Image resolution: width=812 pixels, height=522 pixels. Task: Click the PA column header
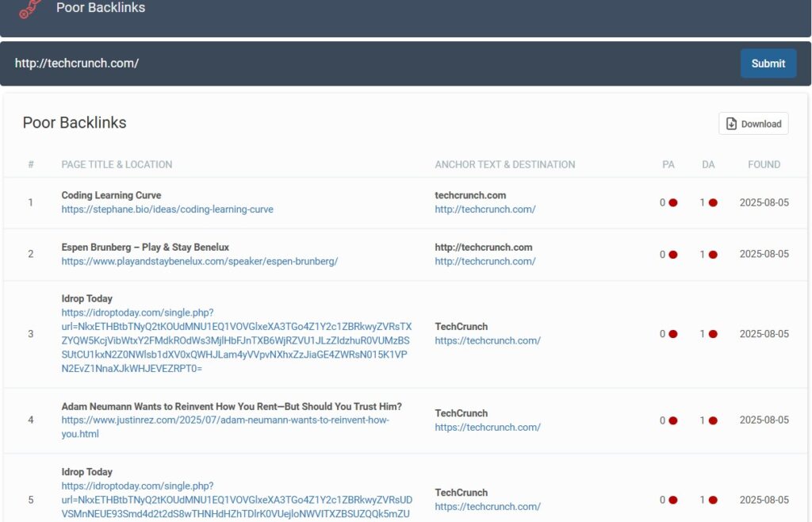(668, 165)
